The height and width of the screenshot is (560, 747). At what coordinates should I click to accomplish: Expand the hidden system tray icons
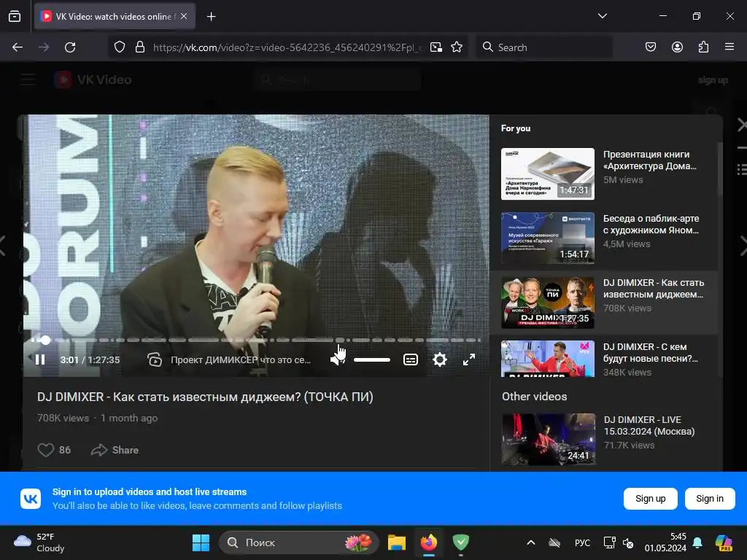pos(531,542)
